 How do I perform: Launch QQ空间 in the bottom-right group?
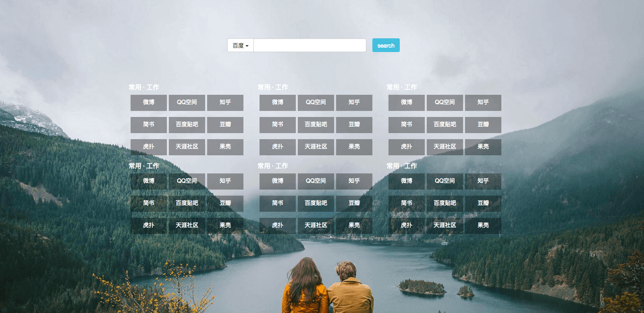445,182
